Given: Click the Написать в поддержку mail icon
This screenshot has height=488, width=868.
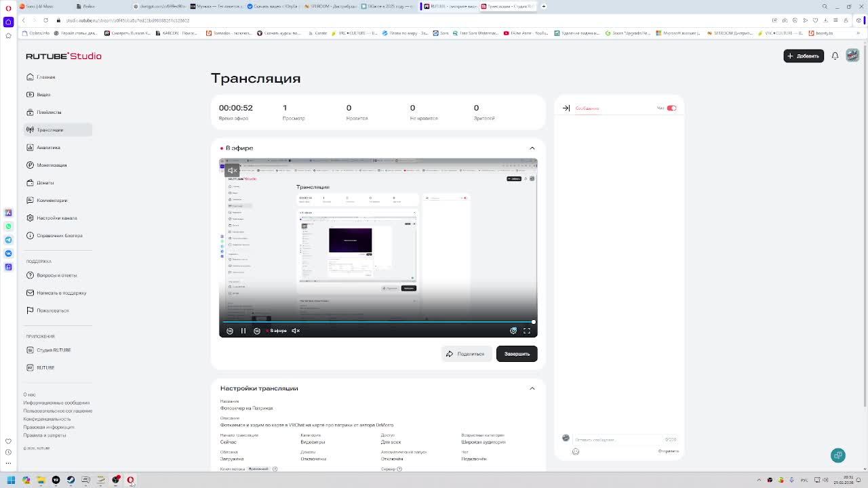Looking at the screenshot, I should (x=30, y=293).
